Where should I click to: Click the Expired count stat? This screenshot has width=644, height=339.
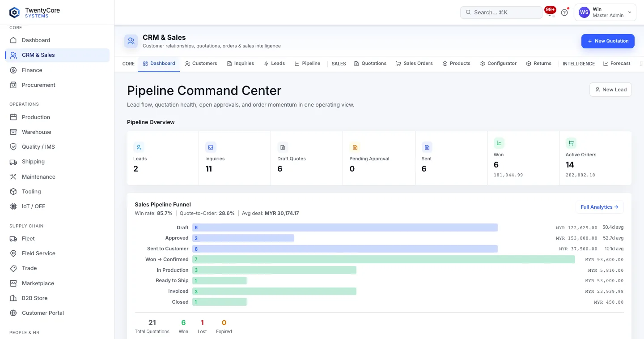[x=224, y=326]
